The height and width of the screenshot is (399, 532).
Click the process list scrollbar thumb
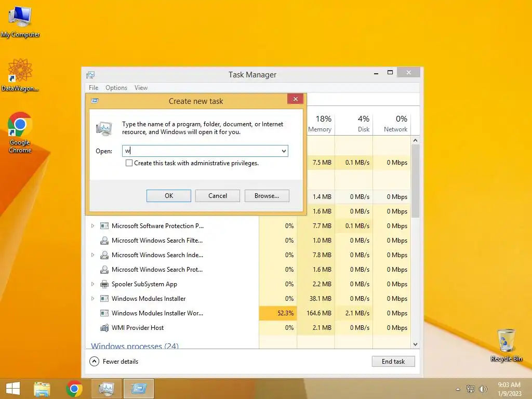click(415, 180)
